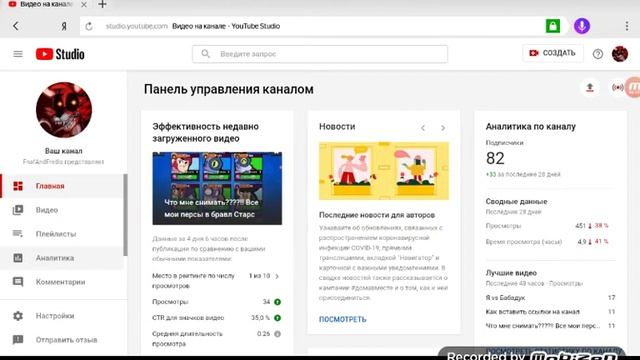Click Место в рейтинге по числу просмотров row
This screenshot has height=360, width=640.
pyautogui.click(x=216, y=281)
